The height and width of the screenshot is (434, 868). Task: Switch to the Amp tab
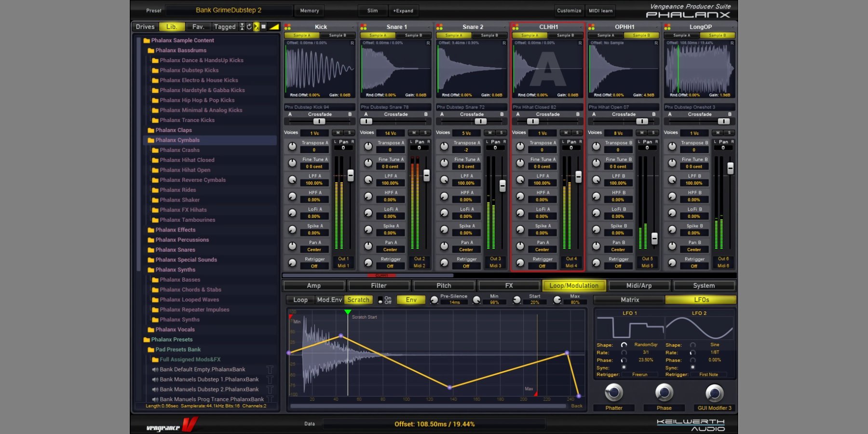click(314, 286)
